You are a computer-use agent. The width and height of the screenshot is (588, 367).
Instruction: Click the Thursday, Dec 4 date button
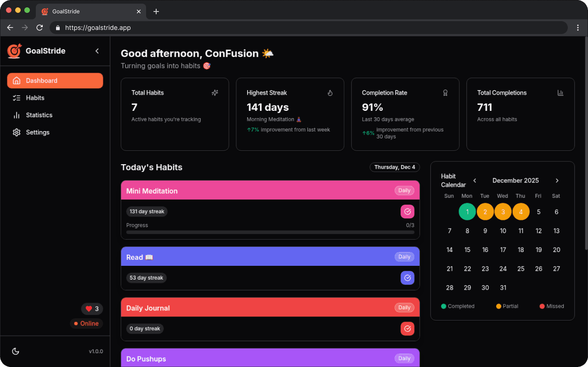(394, 167)
